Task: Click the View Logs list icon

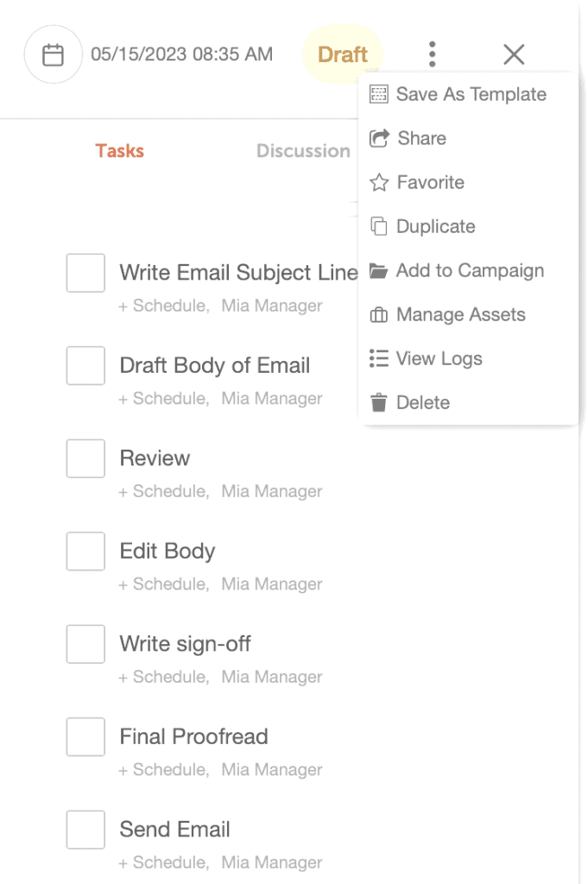Action: tap(378, 358)
